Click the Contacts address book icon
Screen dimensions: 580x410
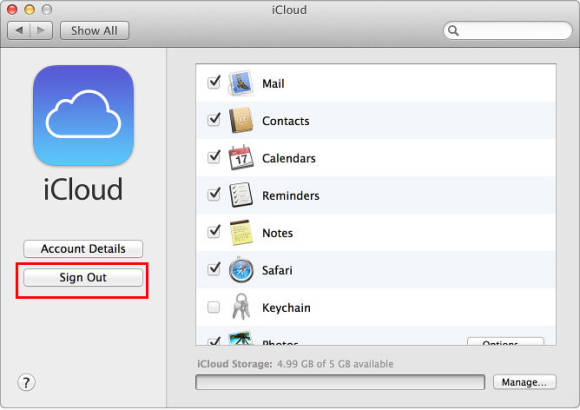click(x=241, y=120)
